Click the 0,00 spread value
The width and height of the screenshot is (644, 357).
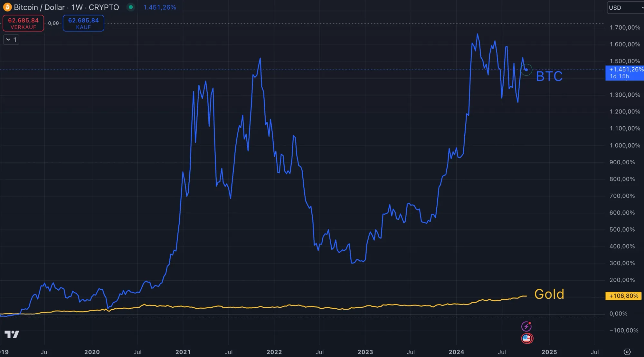tap(53, 23)
